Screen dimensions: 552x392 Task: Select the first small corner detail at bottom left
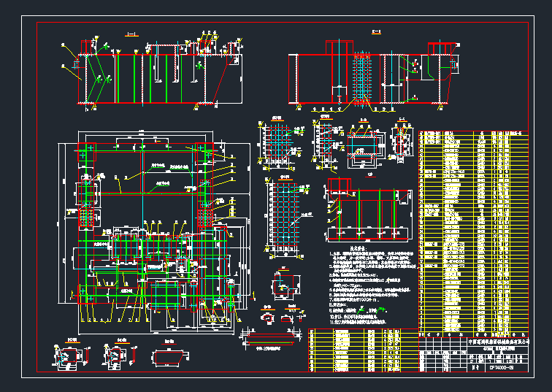click(x=71, y=355)
